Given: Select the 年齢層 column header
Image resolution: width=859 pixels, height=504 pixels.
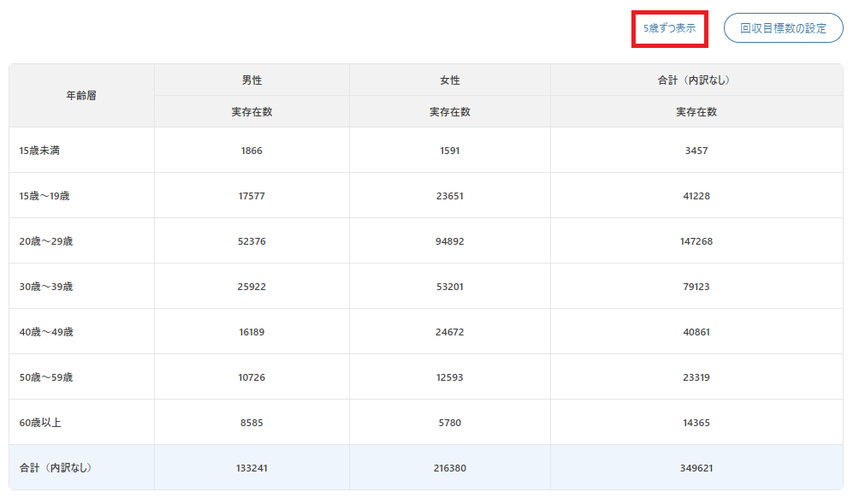Looking at the screenshot, I should (81, 95).
